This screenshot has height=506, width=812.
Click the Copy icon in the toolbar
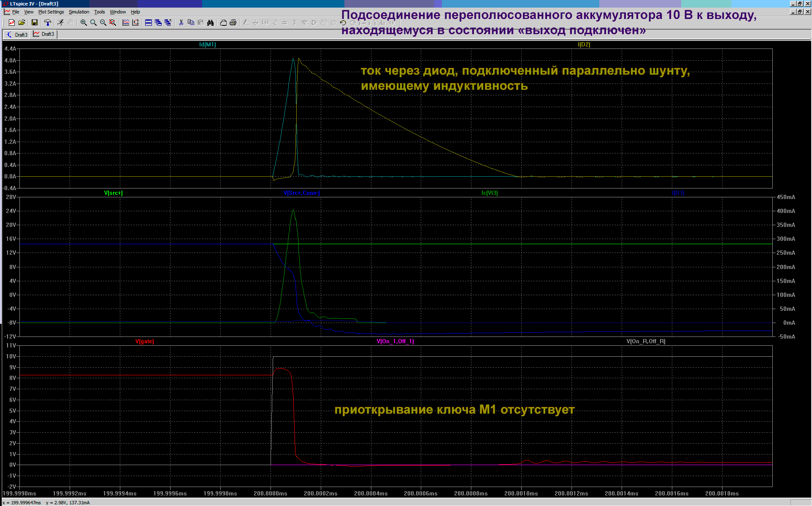(191, 22)
